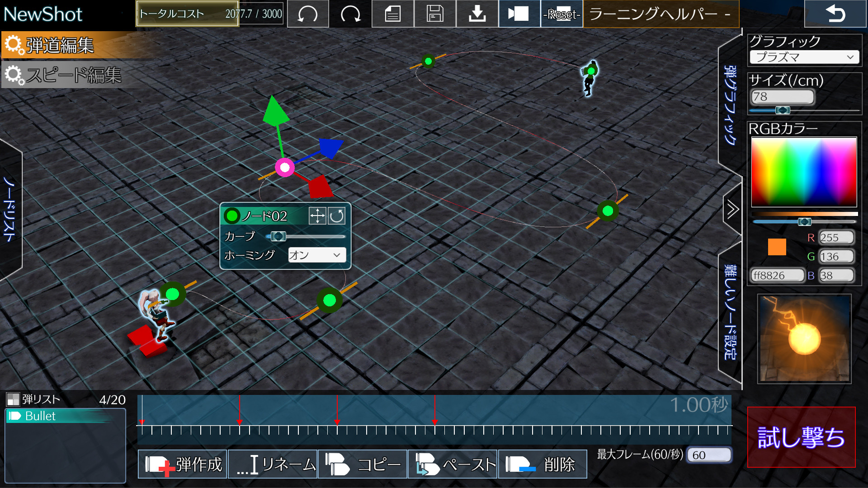
Task: Click the redo arrow icon
Action: pos(350,14)
